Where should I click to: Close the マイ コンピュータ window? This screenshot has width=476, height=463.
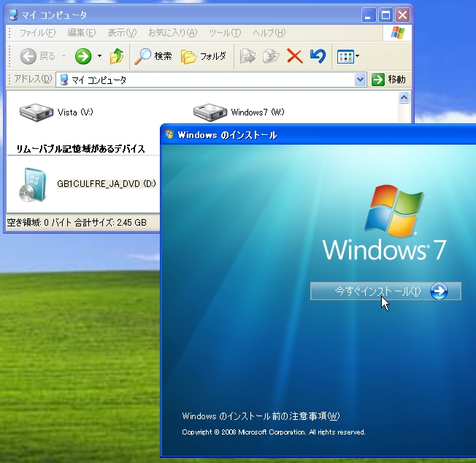[x=402, y=15]
